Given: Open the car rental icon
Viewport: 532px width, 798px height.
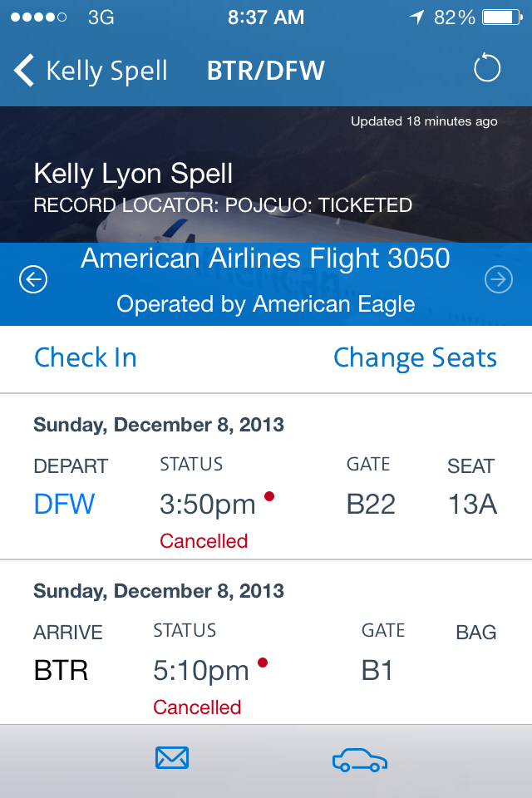Looking at the screenshot, I should tap(359, 760).
